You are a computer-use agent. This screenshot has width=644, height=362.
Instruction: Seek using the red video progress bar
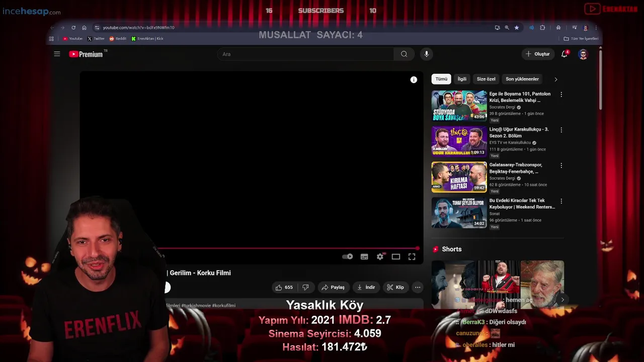(x=288, y=248)
